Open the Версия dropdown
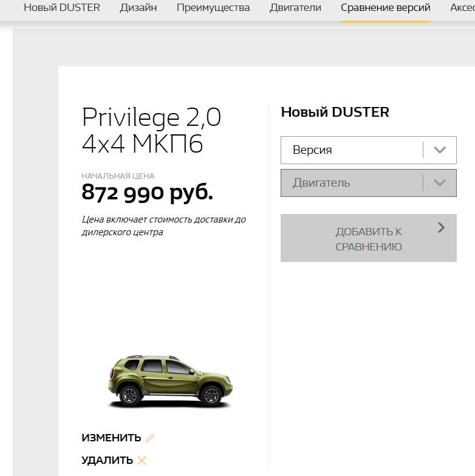This screenshot has width=475, height=476. [369, 150]
